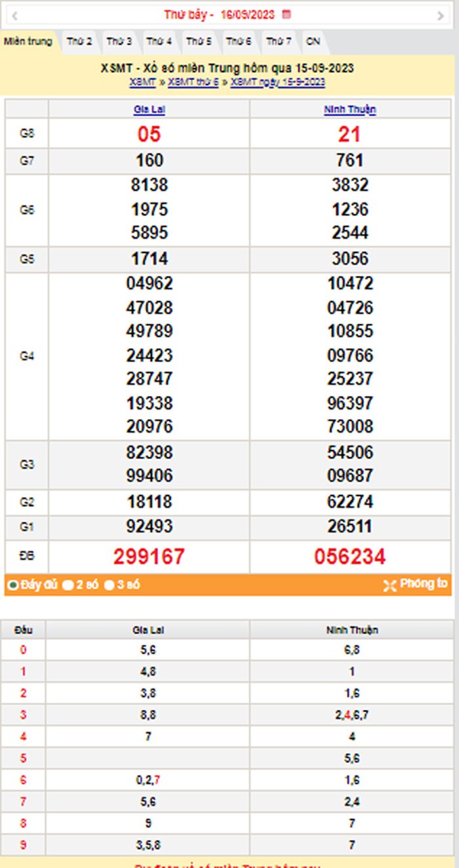This screenshot has height=868, width=459.
Task: Switch to Thứ 6 tab
Action: click(x=239, y=41)
